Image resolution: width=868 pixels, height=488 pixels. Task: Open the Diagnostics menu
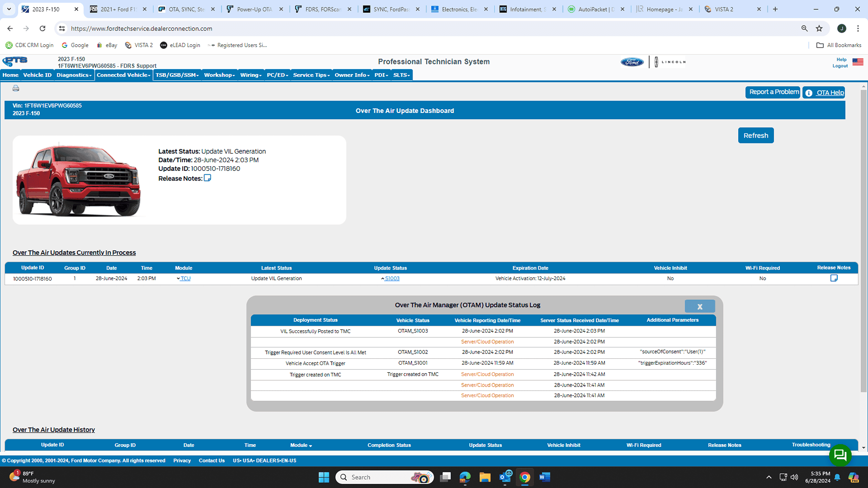pyautogui.click(x=74, y=75)
